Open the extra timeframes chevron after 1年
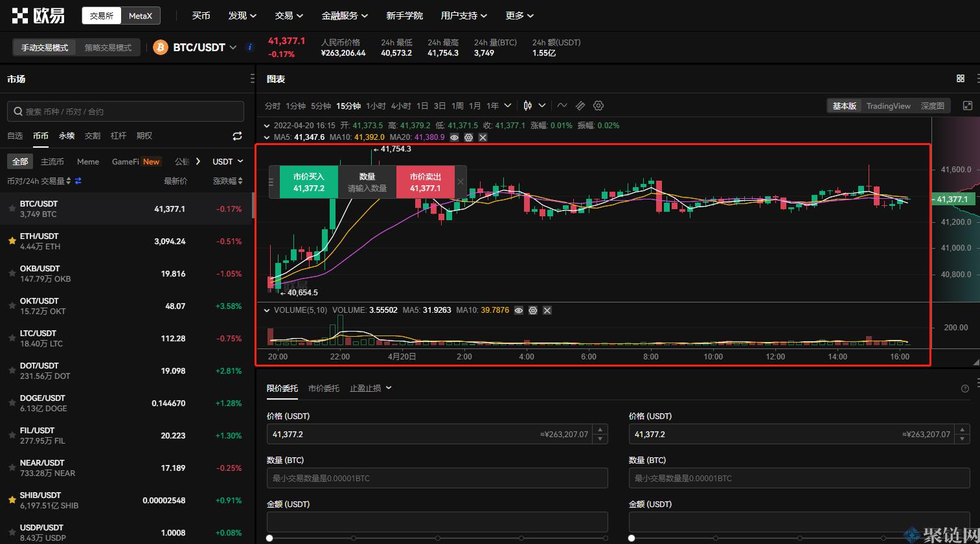 click(x=508, y=105)
